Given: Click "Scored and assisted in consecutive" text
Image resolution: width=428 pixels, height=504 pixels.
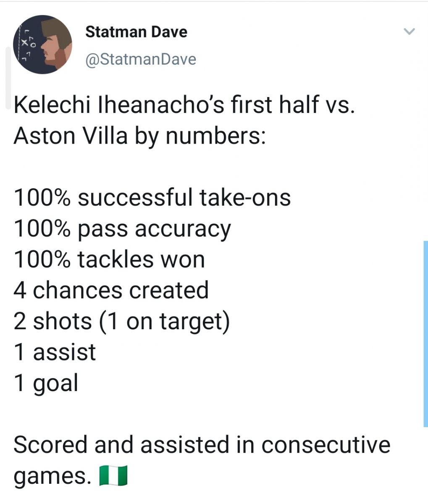Looking at the screenshot, I should pos(202,445).
